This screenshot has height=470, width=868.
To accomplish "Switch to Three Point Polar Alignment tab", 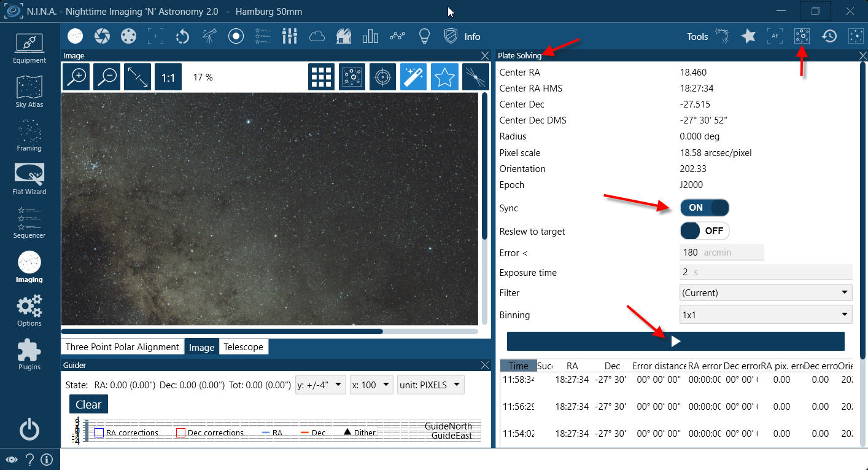I will point(122,347).
